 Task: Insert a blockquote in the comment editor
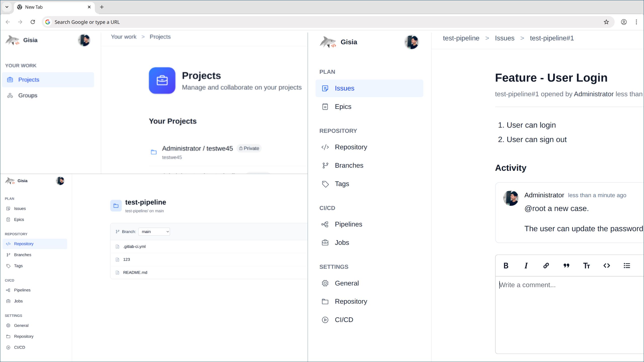click(x=566, y=265)
